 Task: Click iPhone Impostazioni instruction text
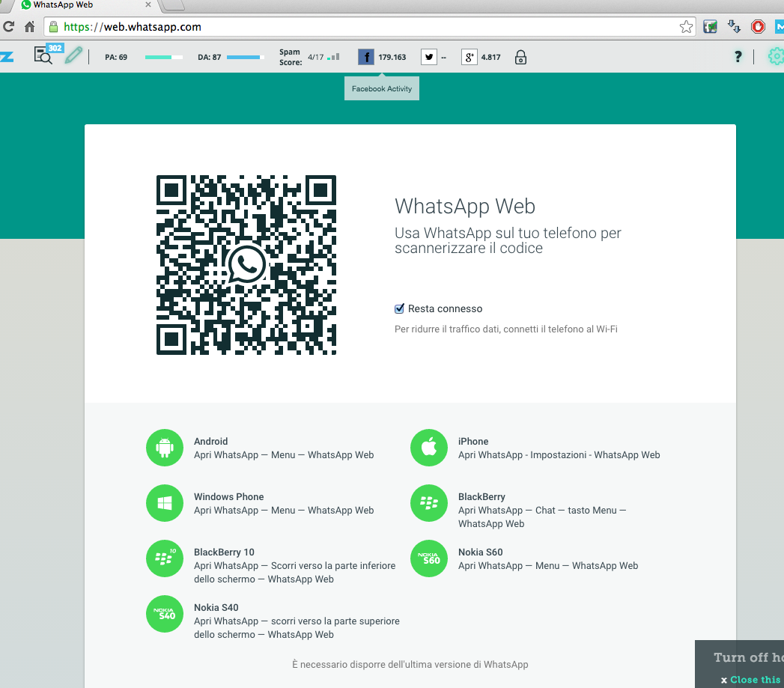coord(559,455)
